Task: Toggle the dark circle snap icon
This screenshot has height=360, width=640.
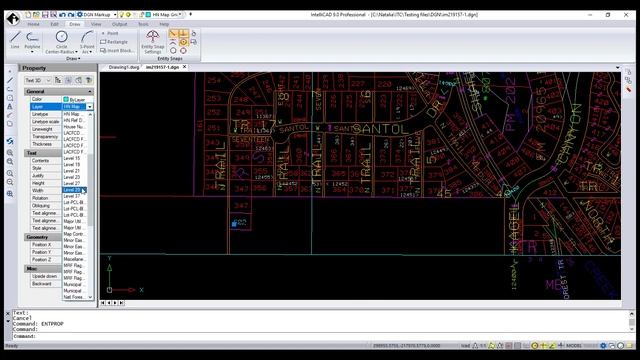Action: [173, 51]
